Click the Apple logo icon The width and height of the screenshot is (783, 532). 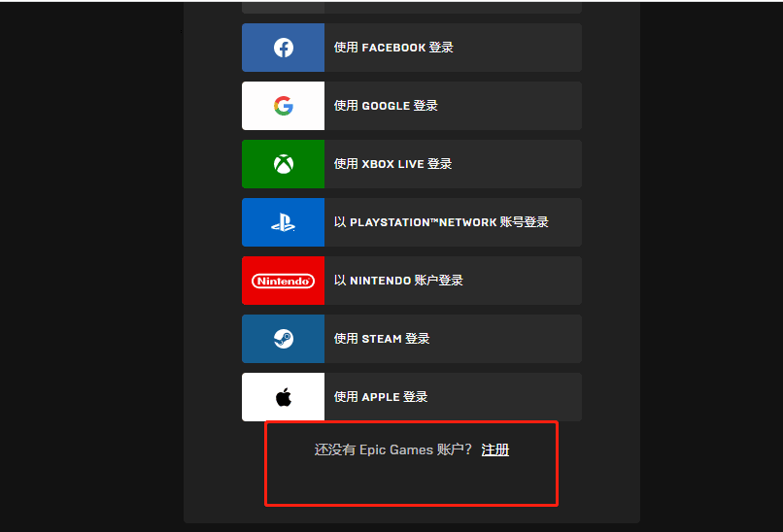(x=283, y=397)
